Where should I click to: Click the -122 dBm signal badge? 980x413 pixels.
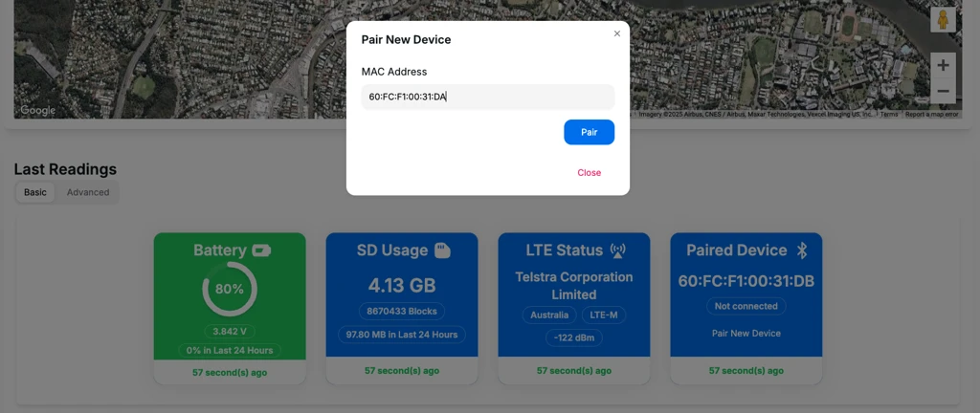(x=574, y=338)
